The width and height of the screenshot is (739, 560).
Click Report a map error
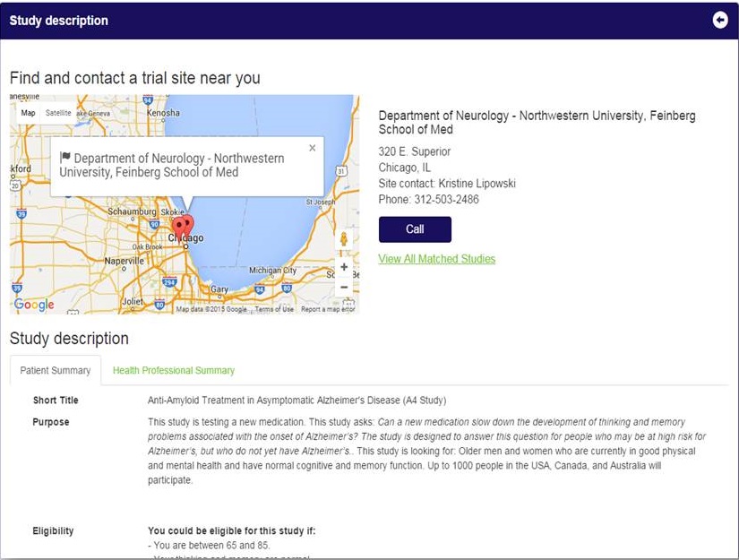(x=327, y=309)
